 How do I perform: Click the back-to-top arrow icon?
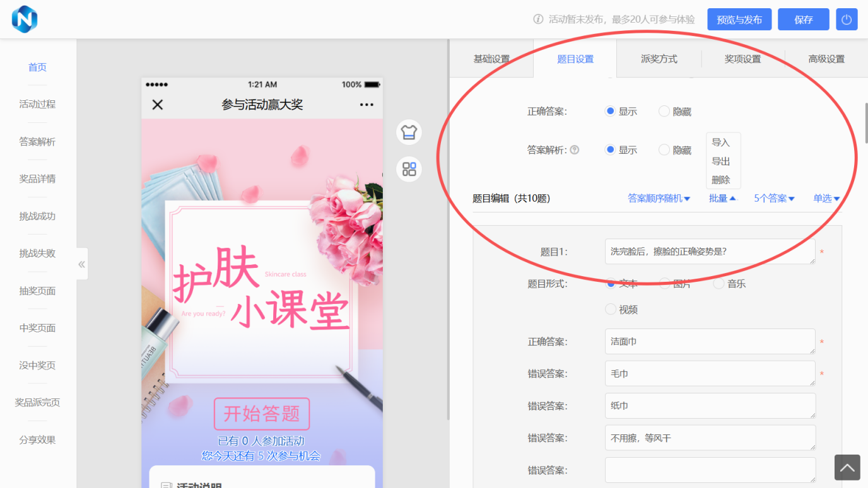pos(847,468)
